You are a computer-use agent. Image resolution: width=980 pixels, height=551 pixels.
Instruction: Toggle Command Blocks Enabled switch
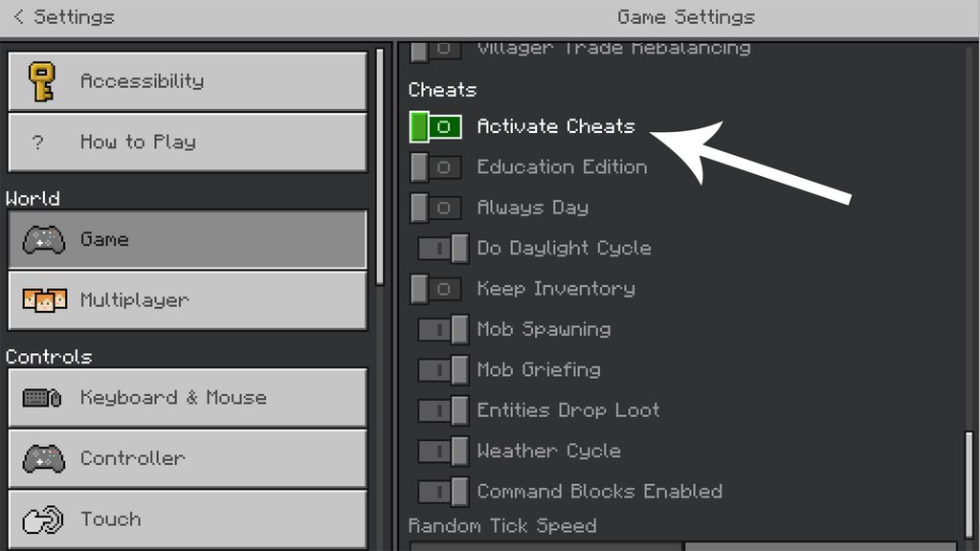click(443, 492)
